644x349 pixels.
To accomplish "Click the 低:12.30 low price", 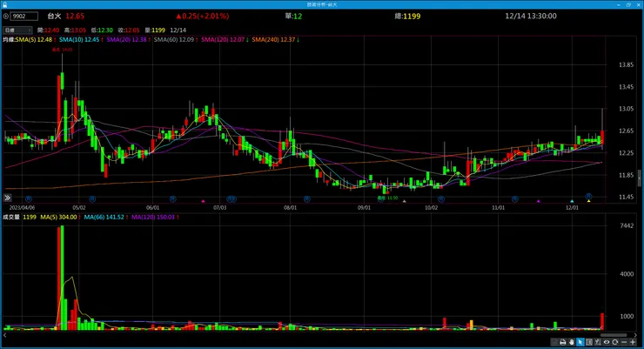I will [x=102, y=30].
